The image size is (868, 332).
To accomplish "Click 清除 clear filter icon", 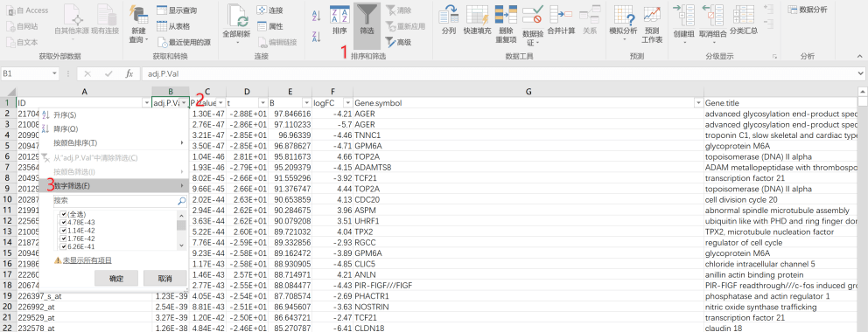I will point(391,10).
